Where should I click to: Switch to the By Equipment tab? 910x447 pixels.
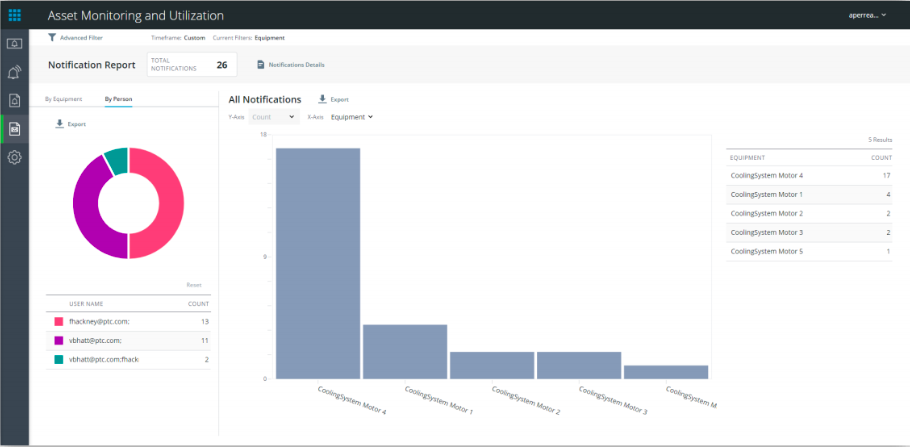pyautogui.click(x=63, y=99)
